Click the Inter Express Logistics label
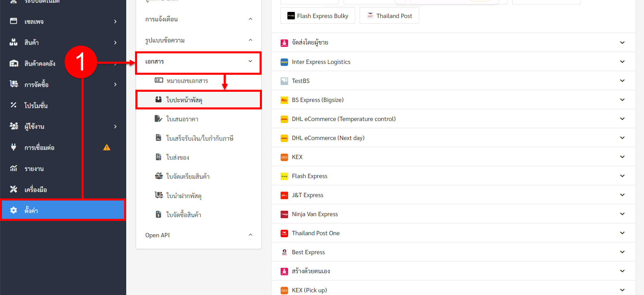Image resolution: width=644 pixels, height=295 pixels. click(x=321, y=62)
